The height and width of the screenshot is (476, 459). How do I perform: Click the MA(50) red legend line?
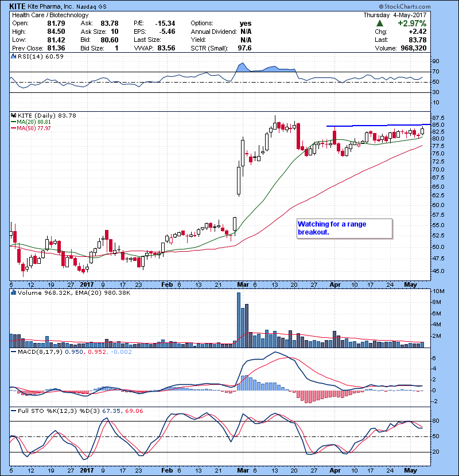[x=13, y=128]
